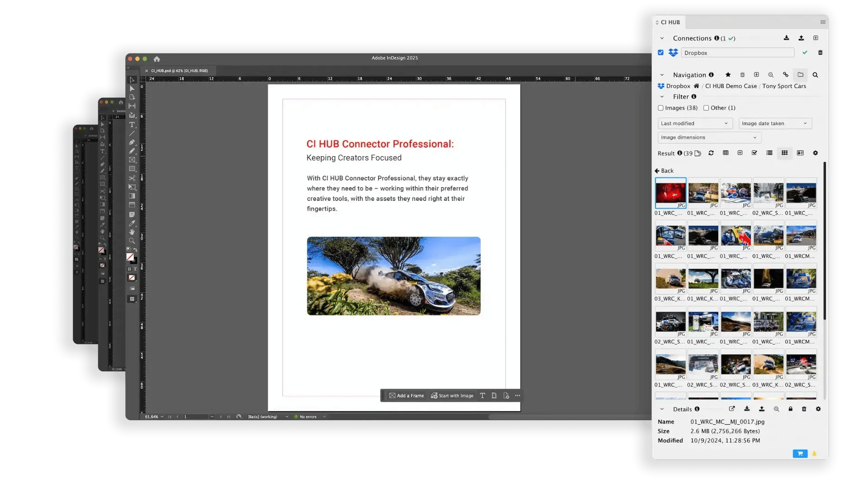The image size is (868, 489).
Task: Select the Pencil tool
Action: [x=132, y=151]
